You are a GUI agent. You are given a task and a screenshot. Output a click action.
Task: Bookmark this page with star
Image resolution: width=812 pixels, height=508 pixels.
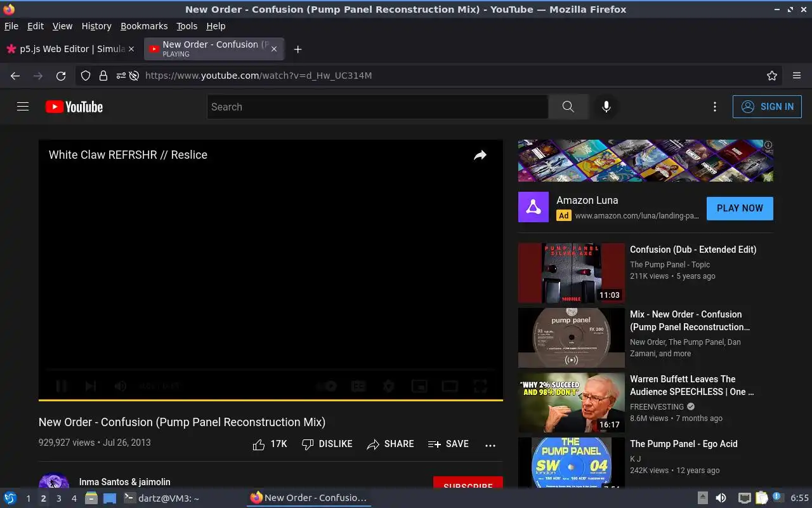tap(772, 76)
